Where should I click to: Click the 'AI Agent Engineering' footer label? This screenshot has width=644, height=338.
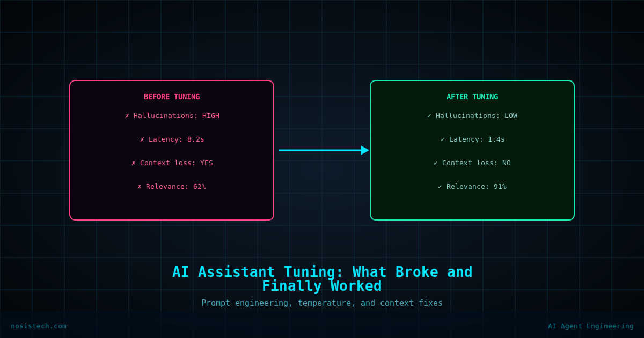pyautogui.click(x=590, y=326)
